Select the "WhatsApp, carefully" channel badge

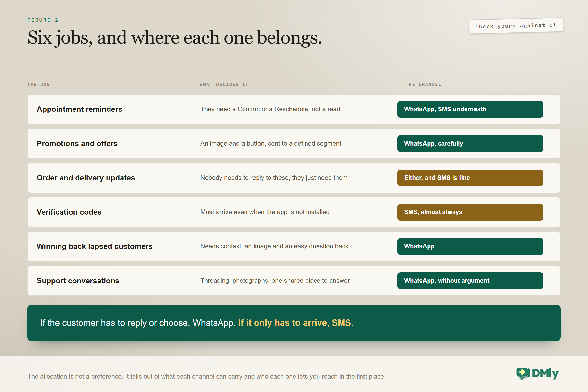(x=470, y=144)
